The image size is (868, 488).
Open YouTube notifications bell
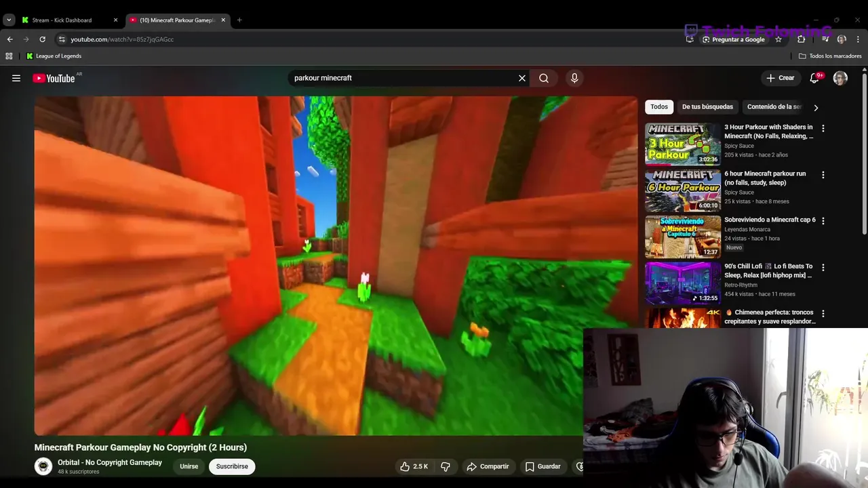tap(815, 78)
